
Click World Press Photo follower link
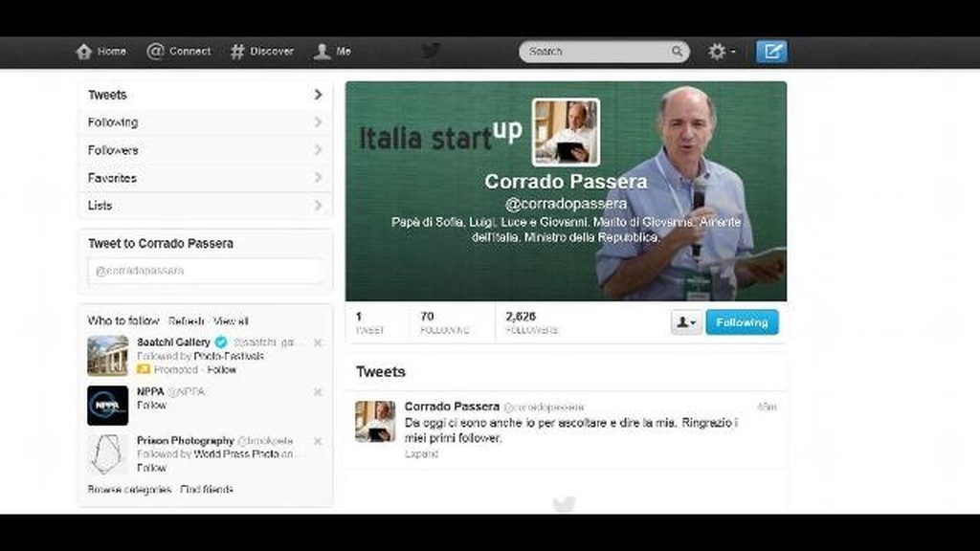pyautogui.click(x=236, y=454)
